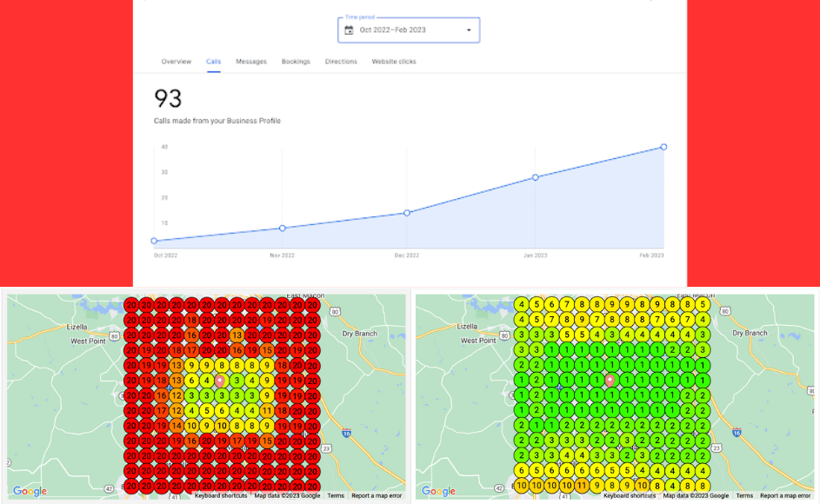Screen dimensions: 820x504
Task: Click the Google logo on the left map
Action: point(30,492)
